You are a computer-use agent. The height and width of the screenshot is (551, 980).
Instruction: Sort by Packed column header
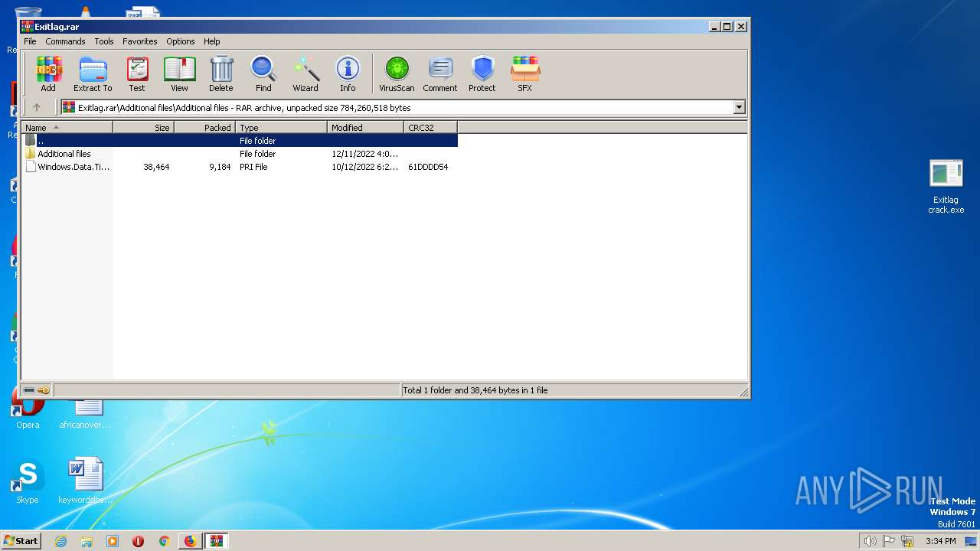pos(204,128)
